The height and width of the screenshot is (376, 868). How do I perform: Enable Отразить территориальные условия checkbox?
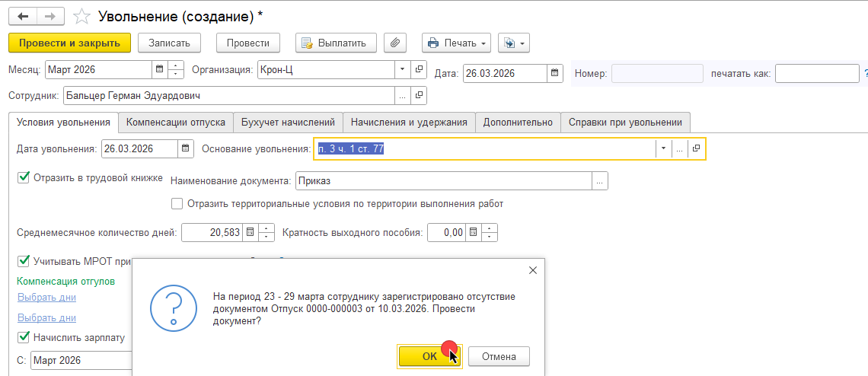tap(177, 204)
